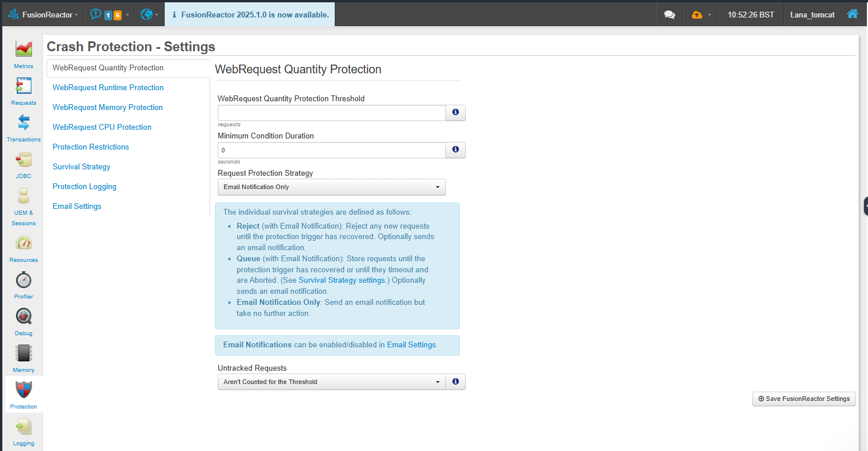Open the Transactions sidebar icon
The width and height of the screenshot is (868, 451).
[x=24, y=123]
